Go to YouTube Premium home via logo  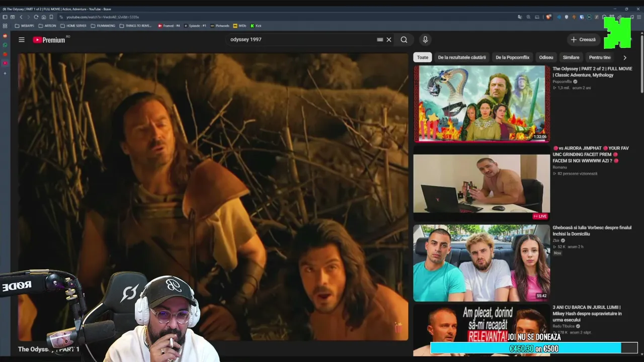49,40
